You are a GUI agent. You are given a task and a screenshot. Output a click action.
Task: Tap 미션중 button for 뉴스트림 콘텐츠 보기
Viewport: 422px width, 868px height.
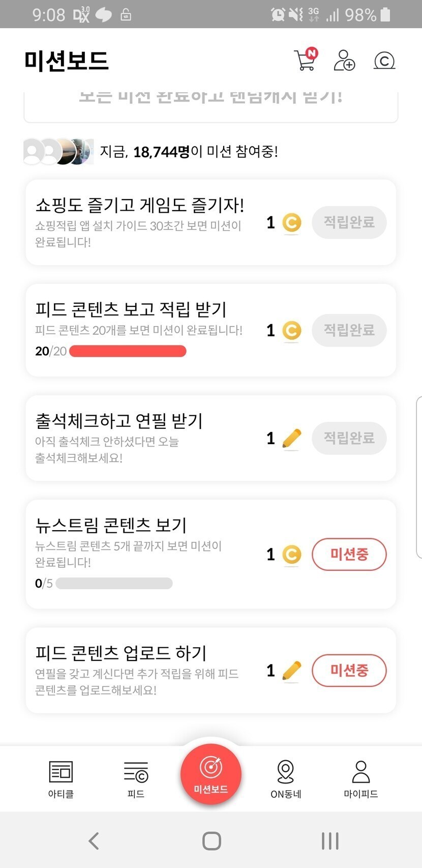tap(349, 554)
